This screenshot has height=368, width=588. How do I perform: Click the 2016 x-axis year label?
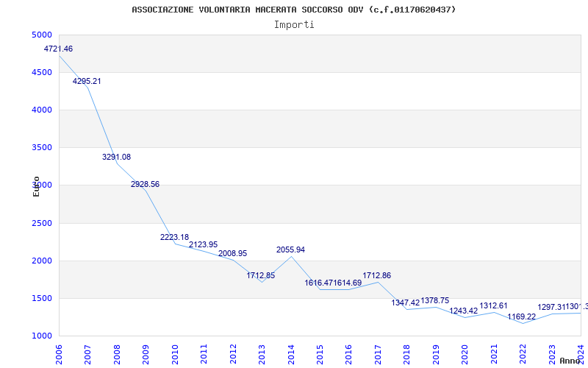348,355
